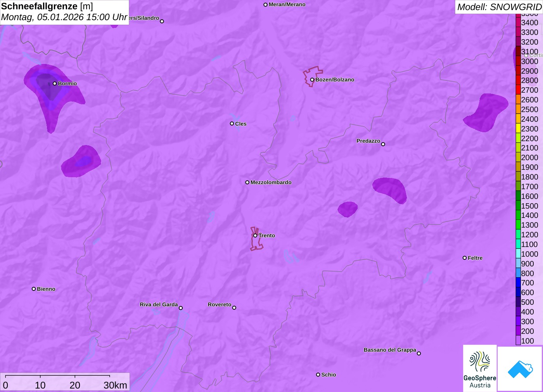Viewport: 543px width, 392px height.
Task: Click the Schio town marker
Action: (318, 375)
